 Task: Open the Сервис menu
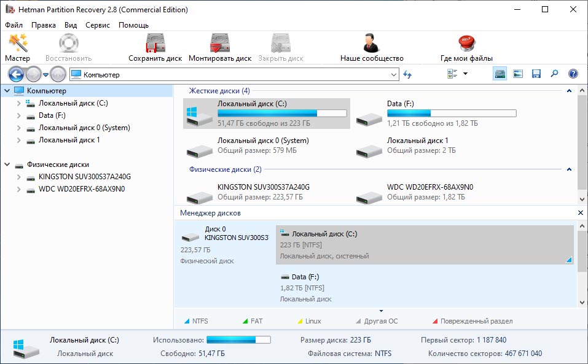(x=98, y=25)
